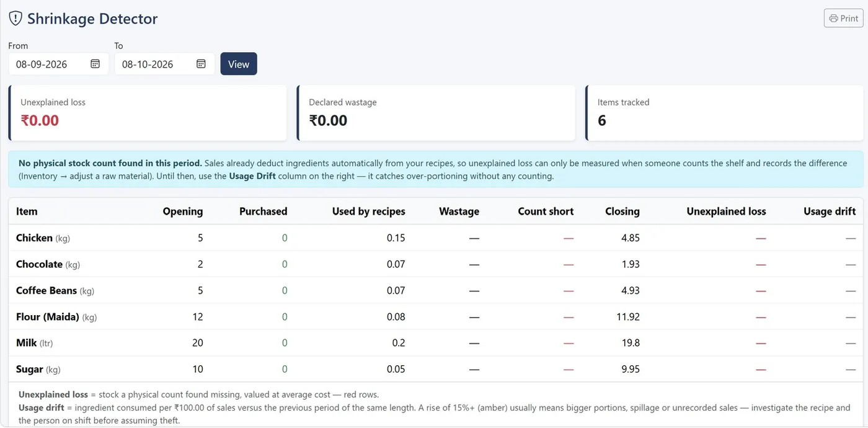Click Chocolate closing value 1.93
Image resolution: width=868 pixels, height=428 pixels.
(630, 264)
